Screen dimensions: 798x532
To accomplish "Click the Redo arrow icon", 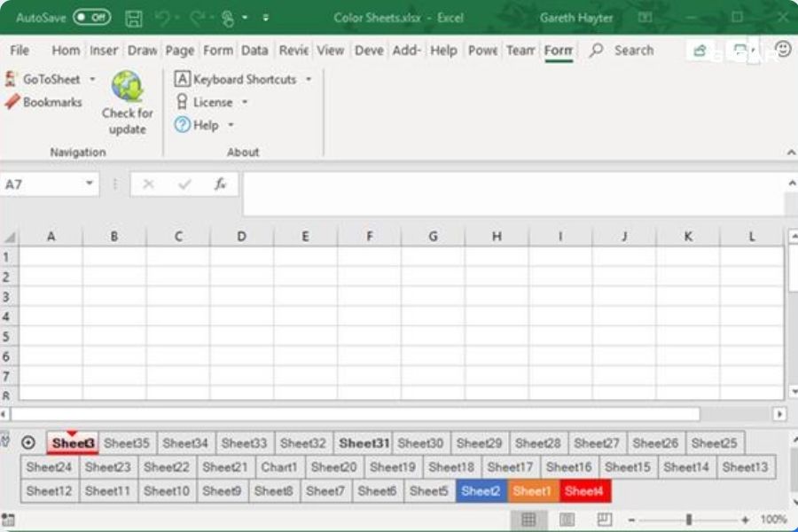I will click(198, 19).
